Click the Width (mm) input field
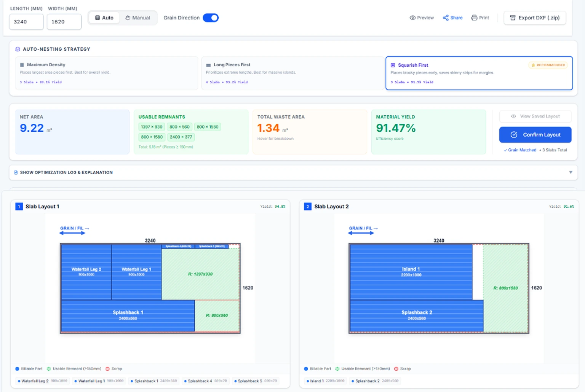 tap(64, 22)
